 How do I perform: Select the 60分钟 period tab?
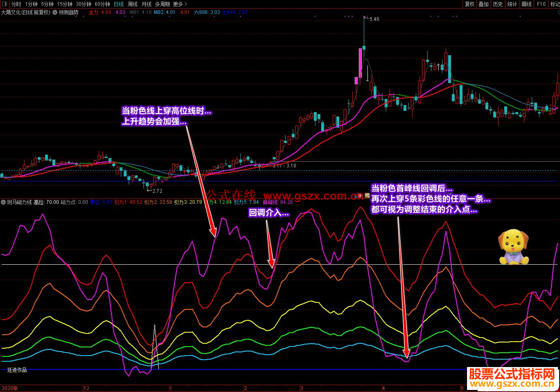point(102,4)
